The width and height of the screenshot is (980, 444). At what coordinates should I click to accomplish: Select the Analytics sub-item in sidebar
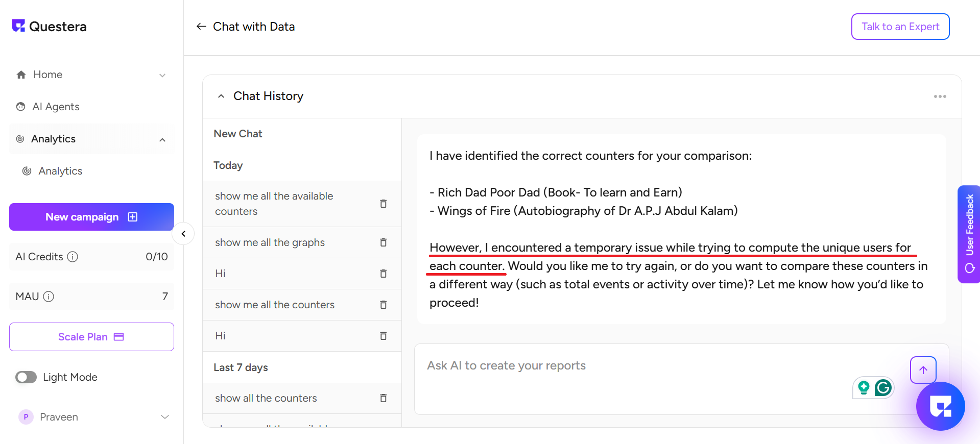click(60, 171)
